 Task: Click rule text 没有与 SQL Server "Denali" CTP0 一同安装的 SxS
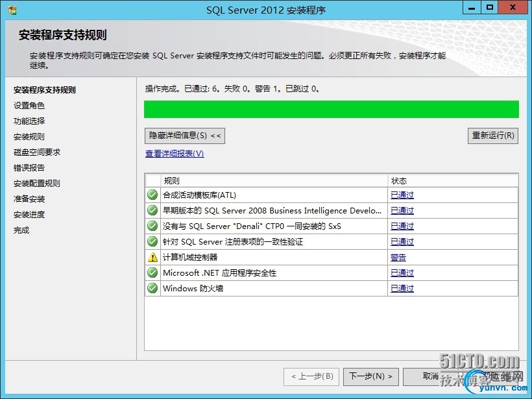coord(252,226)
